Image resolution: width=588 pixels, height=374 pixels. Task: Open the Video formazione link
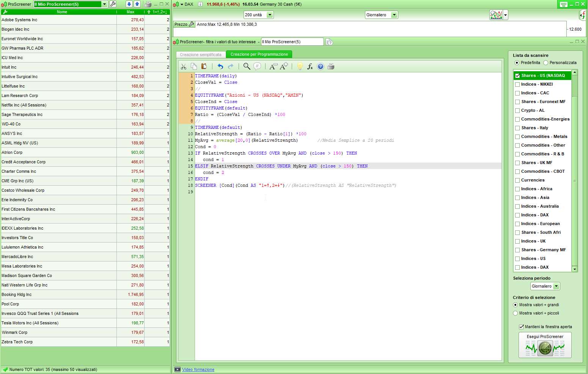point(198,369)
